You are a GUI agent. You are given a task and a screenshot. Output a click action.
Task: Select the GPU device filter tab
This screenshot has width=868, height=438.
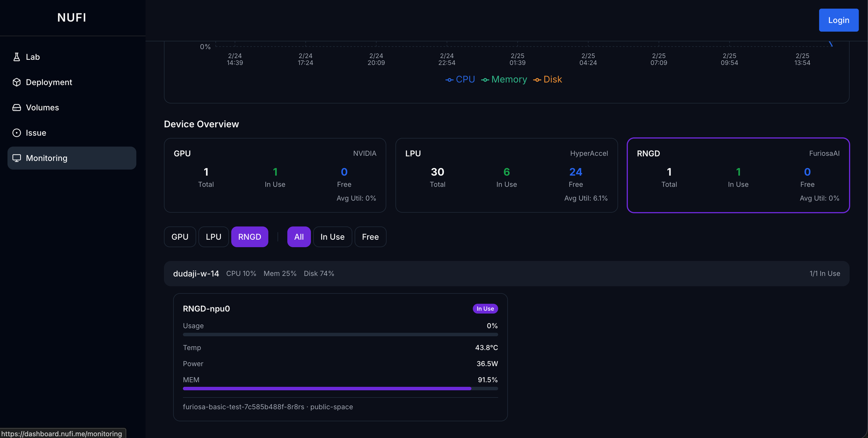[x=180, y=237]
